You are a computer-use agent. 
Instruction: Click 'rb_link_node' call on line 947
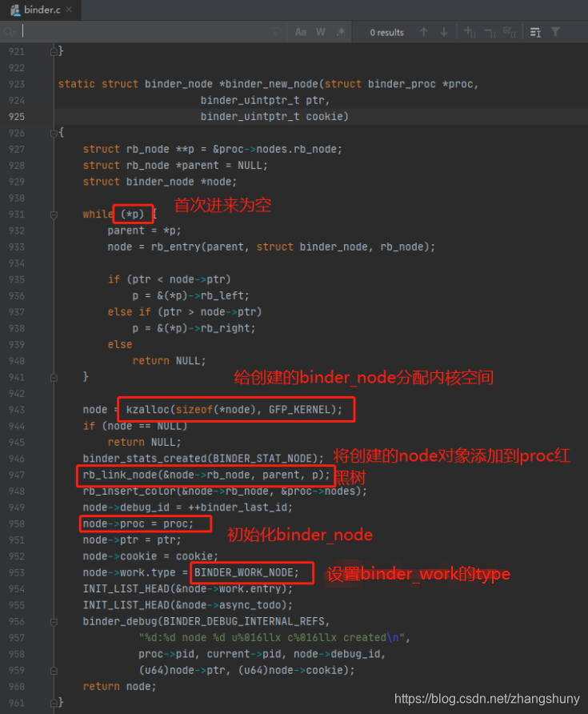[x=120, y=475]
